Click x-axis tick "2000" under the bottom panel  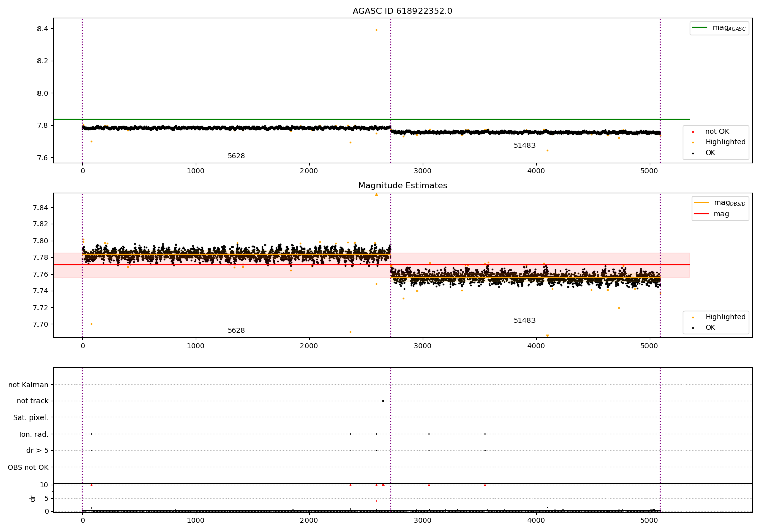(x=309, y=520)
